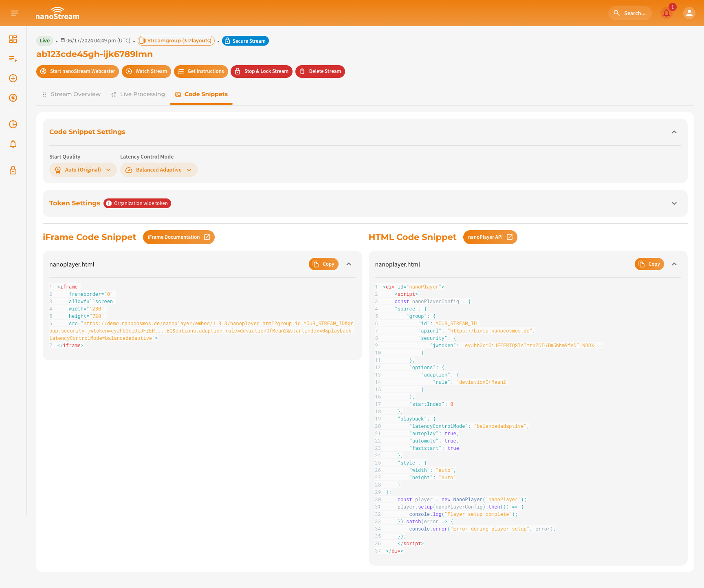The image size is (704, 588).
Task: Click the iFrame src URL line
Action: [202, 331]
